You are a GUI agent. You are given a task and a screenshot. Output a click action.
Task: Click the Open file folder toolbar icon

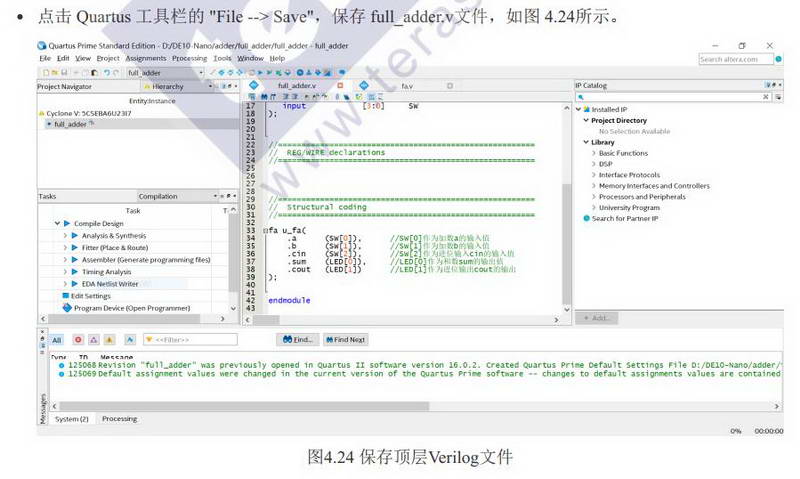pos(55,73)
